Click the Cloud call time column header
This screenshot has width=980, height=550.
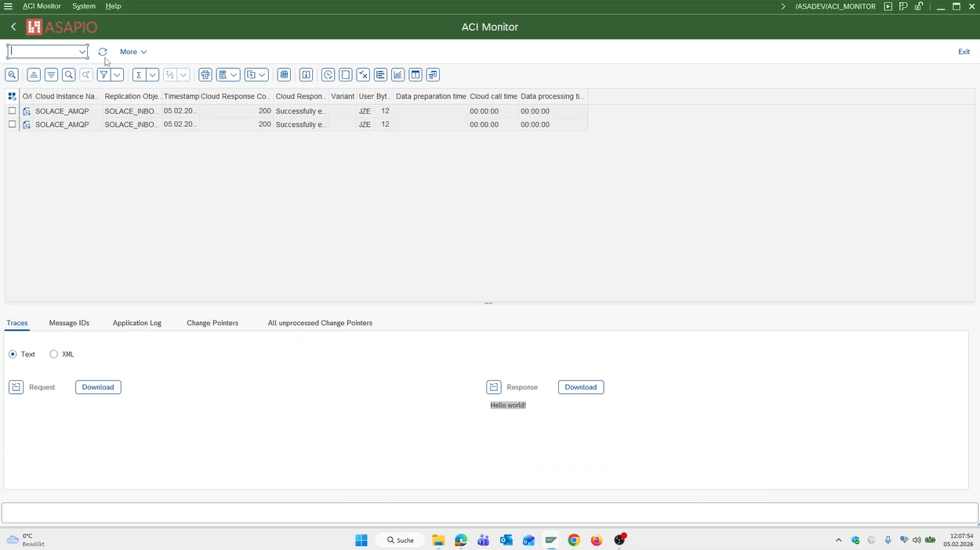493,96
